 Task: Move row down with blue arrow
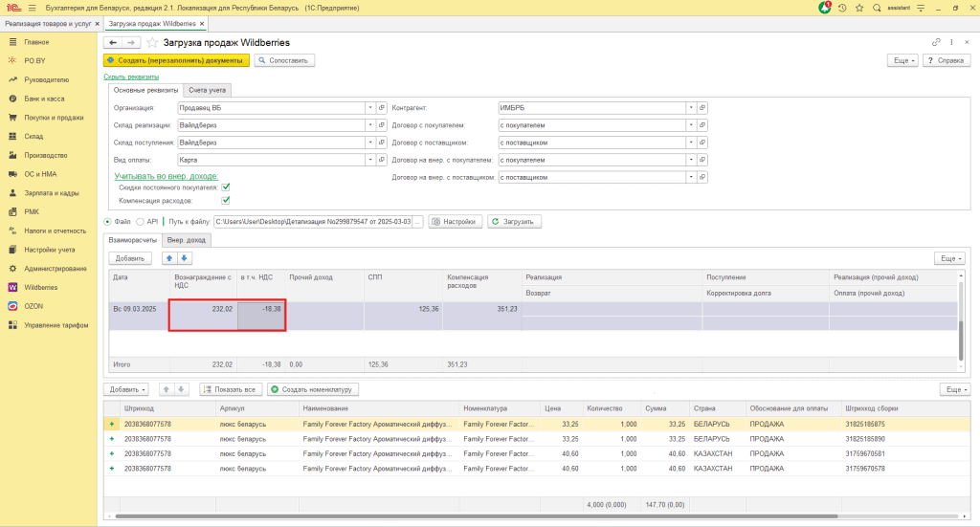(x=185, y=258)
